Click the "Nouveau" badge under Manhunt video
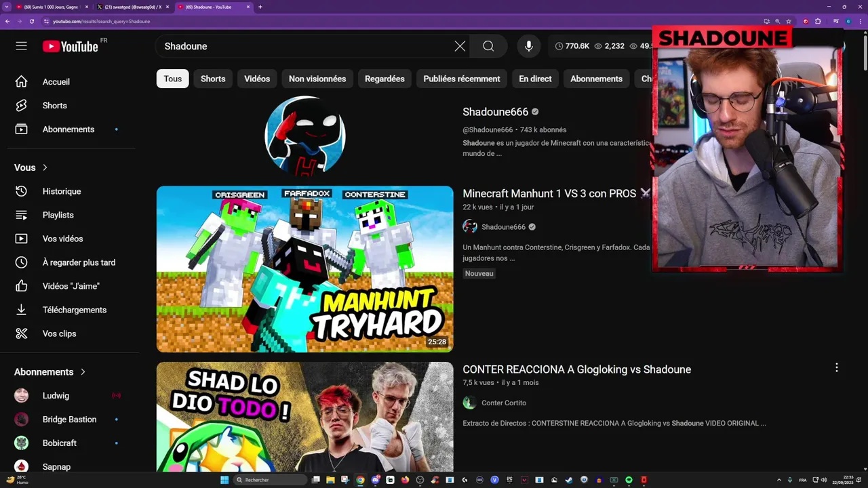 (479, 273)
